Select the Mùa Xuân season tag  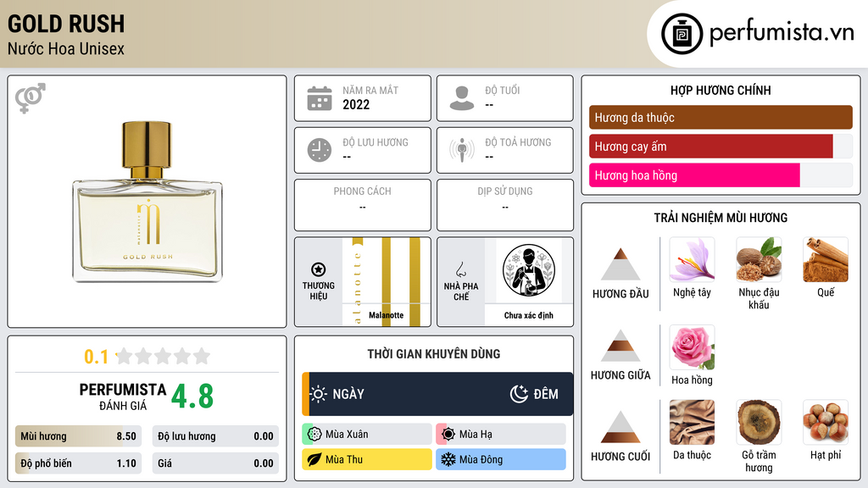point(366,435)
